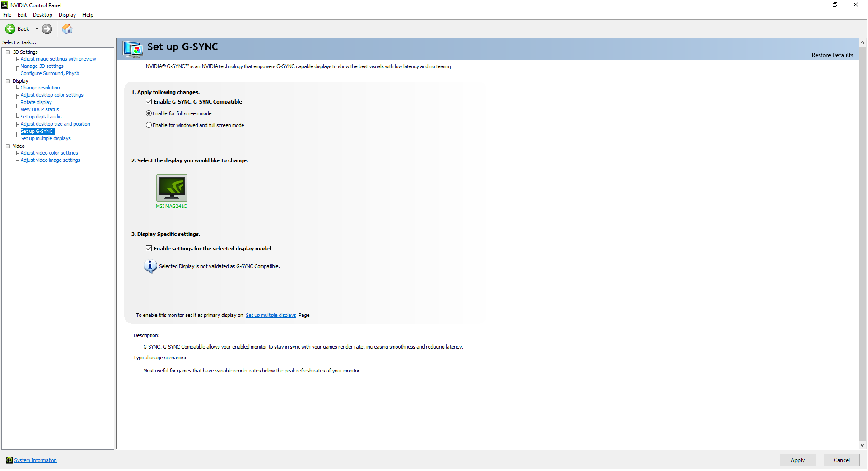Click the System Information NVIDIA icon
This screenshot has width=868, height=471.
(x=9, y=460)
